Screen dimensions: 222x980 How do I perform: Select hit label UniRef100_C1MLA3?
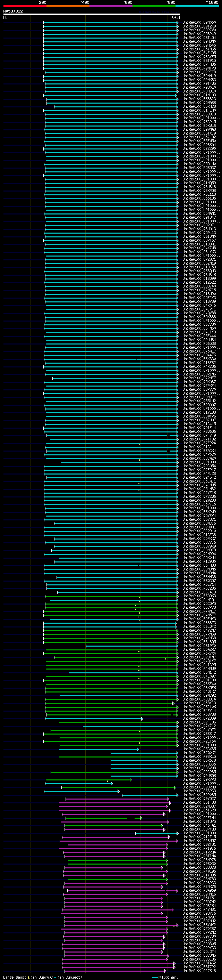coord(199,95)
